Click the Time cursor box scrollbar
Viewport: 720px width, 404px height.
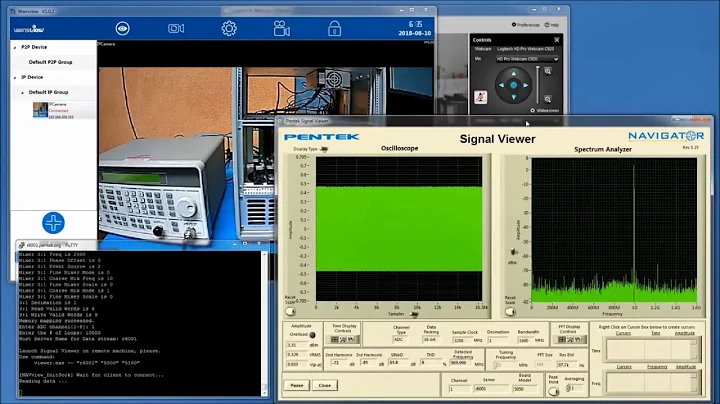(x=694, y=349)
